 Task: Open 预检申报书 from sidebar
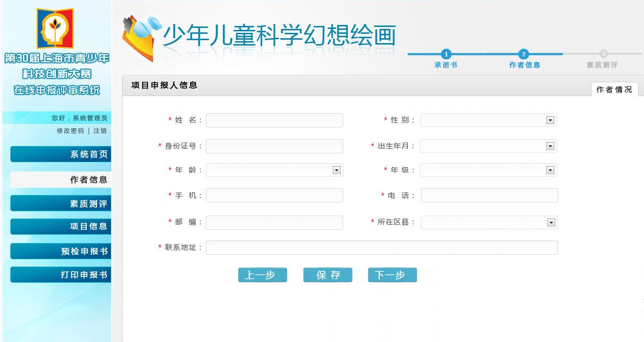[x=61, y=251]
